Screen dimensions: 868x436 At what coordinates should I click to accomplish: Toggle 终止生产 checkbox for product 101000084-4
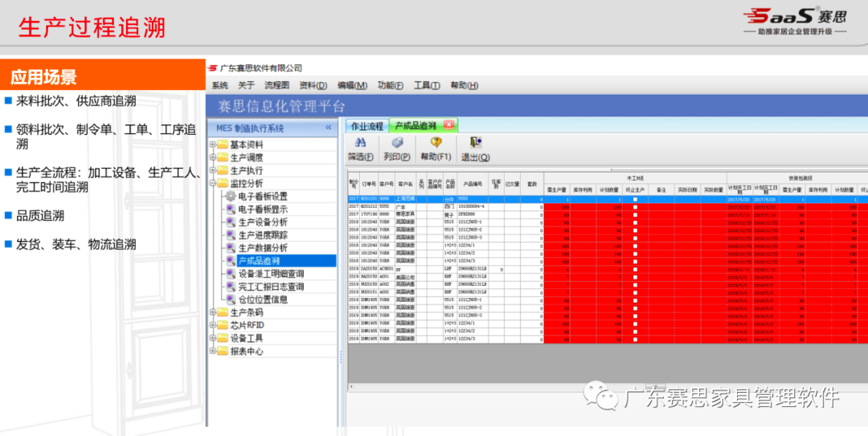(635, 207)
